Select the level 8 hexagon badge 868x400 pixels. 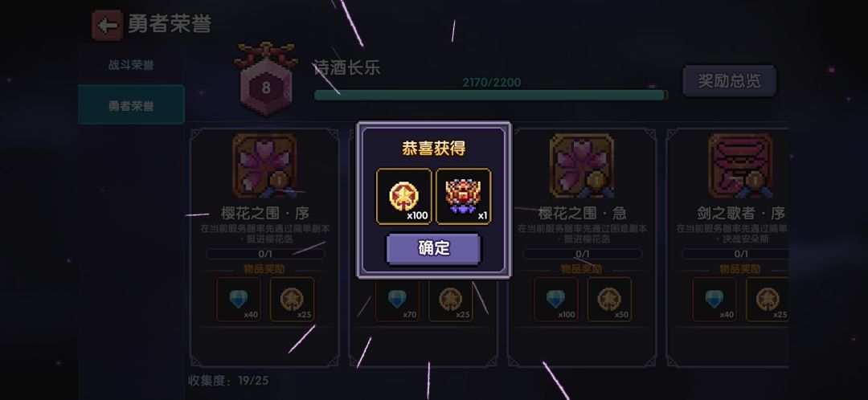pyautogui.click(x=266, y=80)
